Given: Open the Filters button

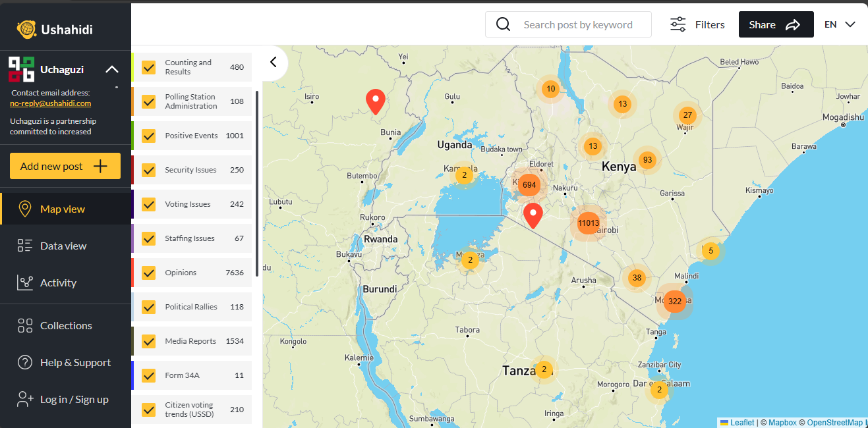Looking at the screenshot, I should coord(697,24).
